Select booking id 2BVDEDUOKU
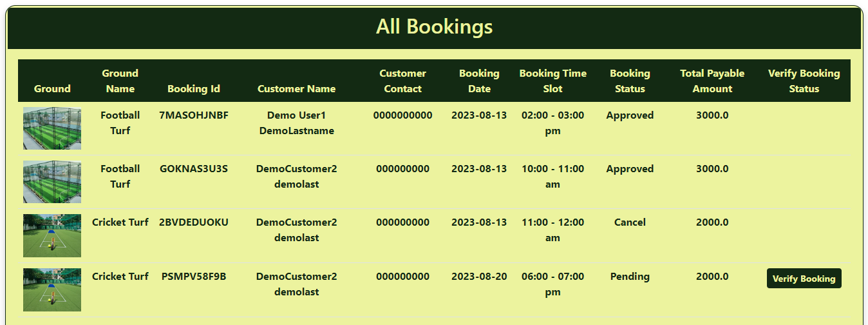Image resolution: width=868 pixels, height=325 pixels. point(194,222)
